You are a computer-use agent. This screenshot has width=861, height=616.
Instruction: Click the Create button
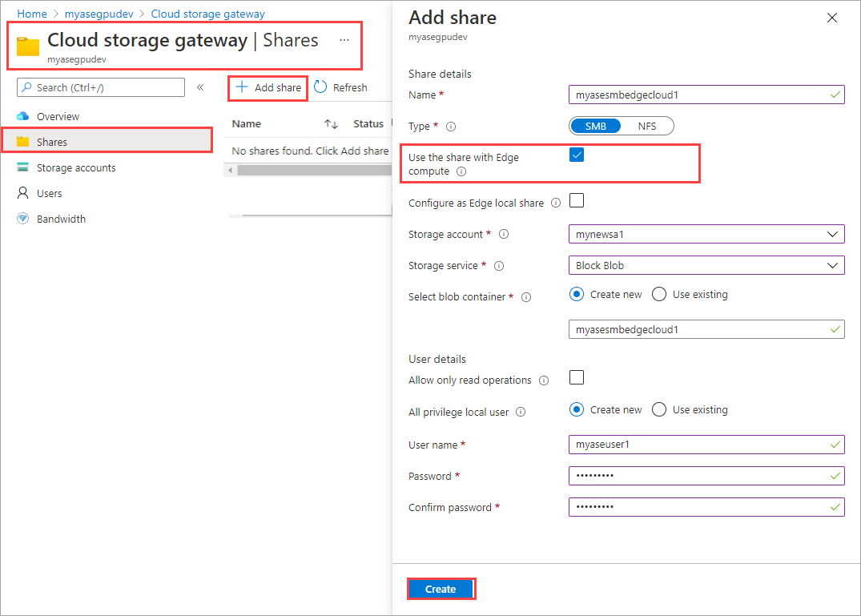(x=441, y=588)
